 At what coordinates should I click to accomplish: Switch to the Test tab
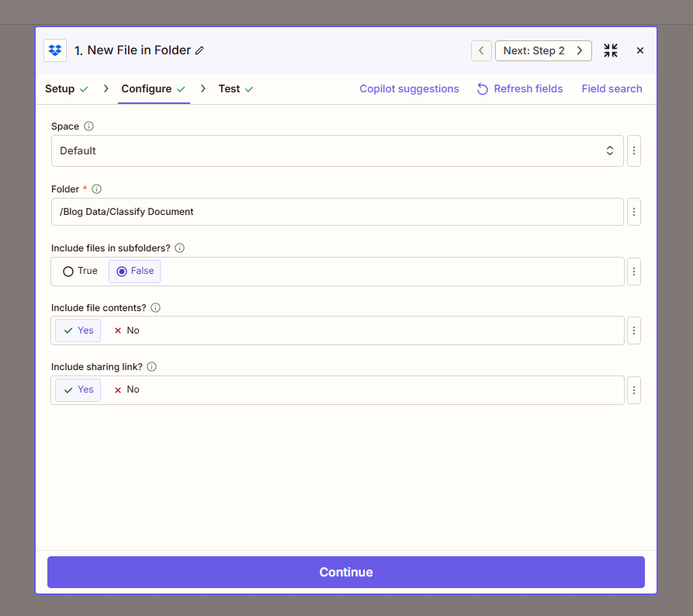(x=229, y=88)
